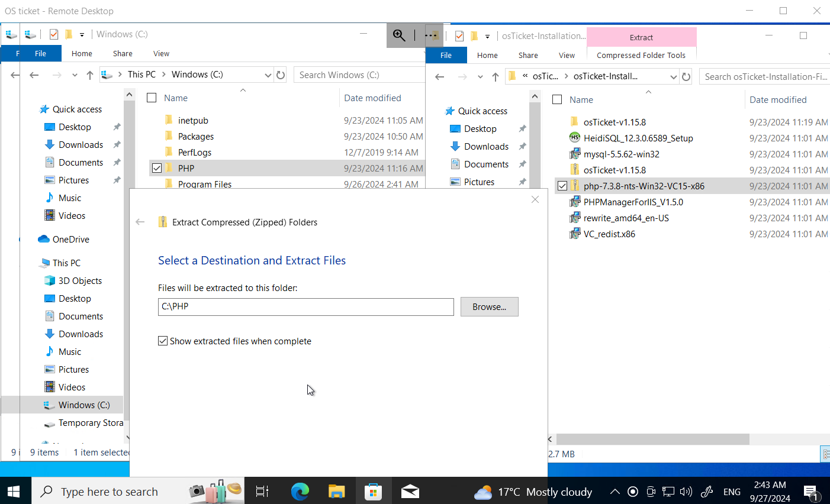Open File Explorer from taskbar
Viewport: 830px width, 504px height.
point(337,491)
